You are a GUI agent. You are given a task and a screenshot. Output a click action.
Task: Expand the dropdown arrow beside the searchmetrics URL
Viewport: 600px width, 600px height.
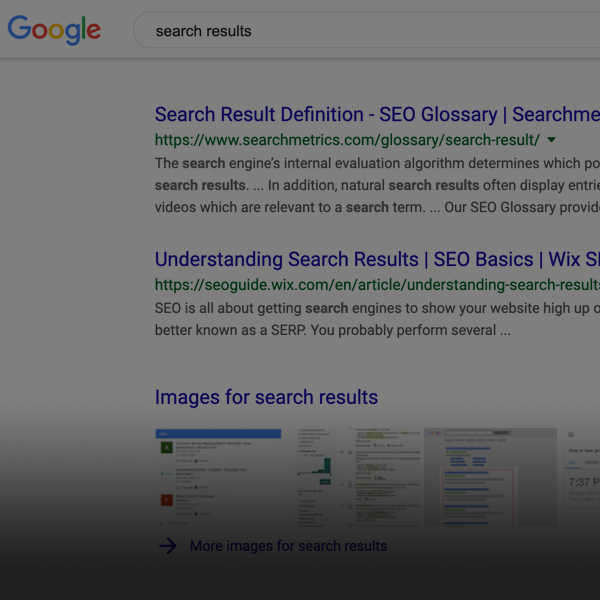pyautogui.click(x=551, y=140)
